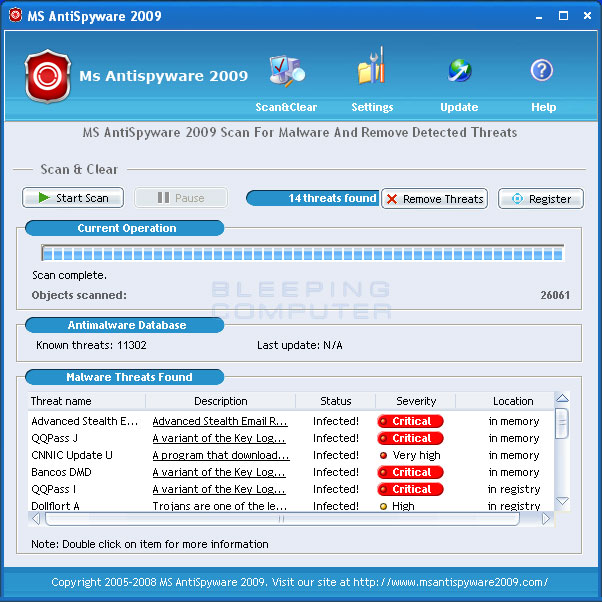The width and height of the screenshot is (602, 602).
Task: Click 'in registry' location for QQPass I
Action: pos(514,489)
